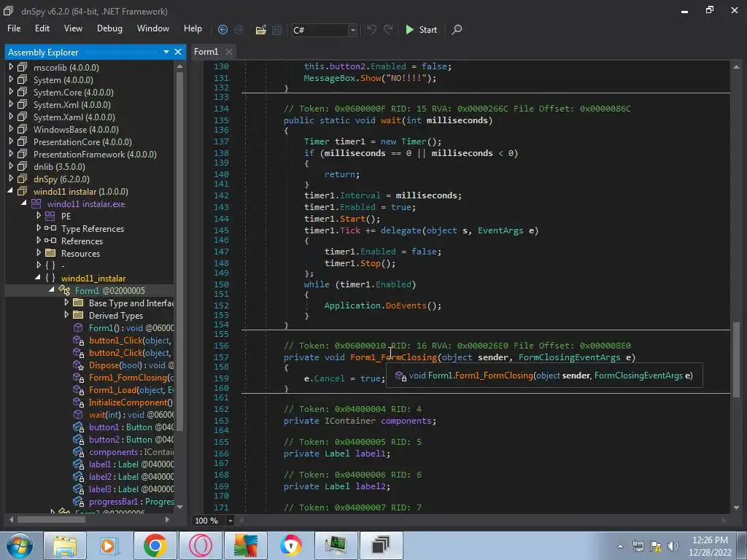This screenshot has width=747, height=560.
Task: Click the components field icon
Action: (78, 451)
